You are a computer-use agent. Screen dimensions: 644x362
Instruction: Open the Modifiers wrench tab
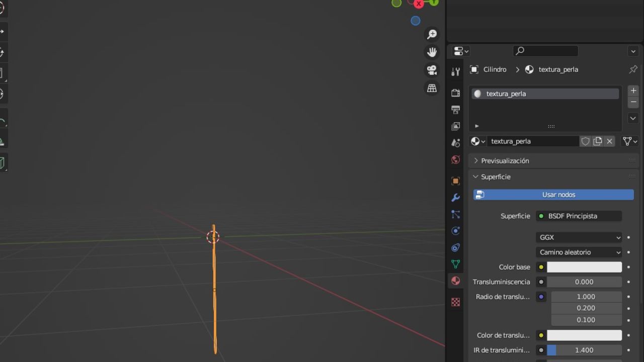coord(455,198)
